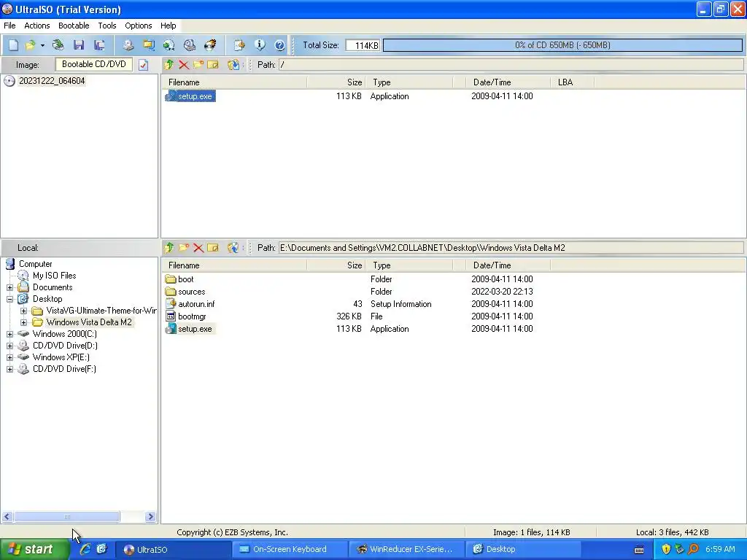Expand the CD/DVD Drive(F:) node
Screen dimensions: 747x560
pos(10,369)
